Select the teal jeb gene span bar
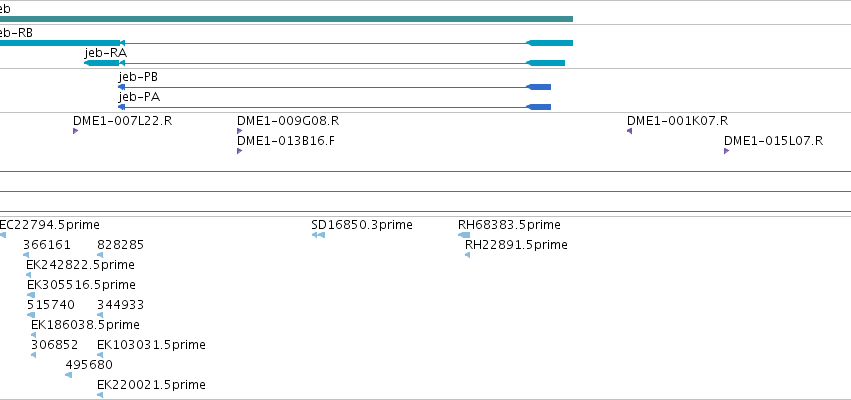This screenshot has height=400, width=851. [287, 19]
